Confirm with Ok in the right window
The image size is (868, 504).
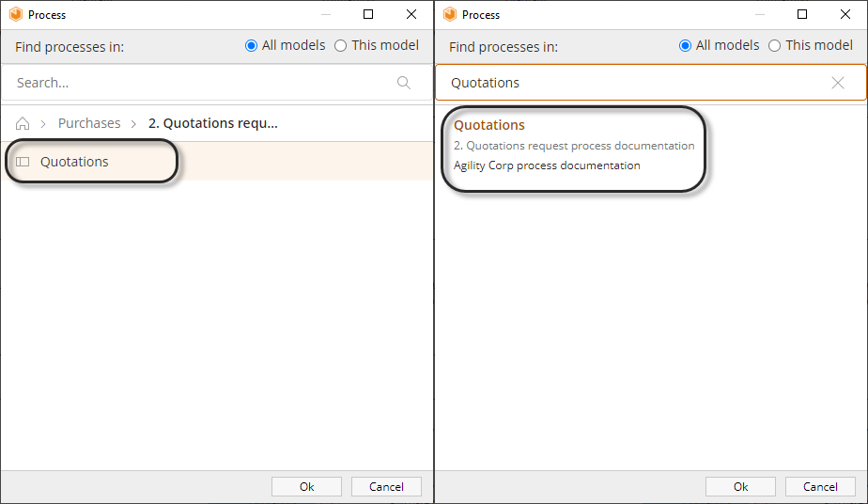[740, 487]
